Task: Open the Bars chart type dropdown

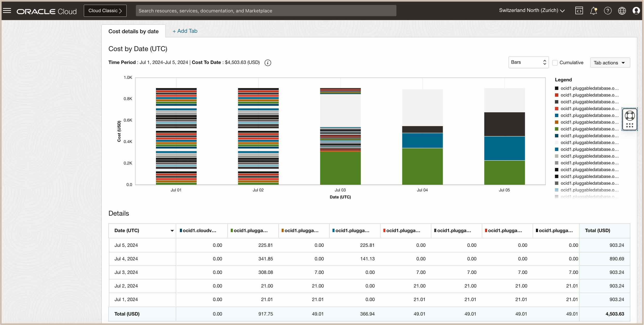Action: (x=528, y=62)
